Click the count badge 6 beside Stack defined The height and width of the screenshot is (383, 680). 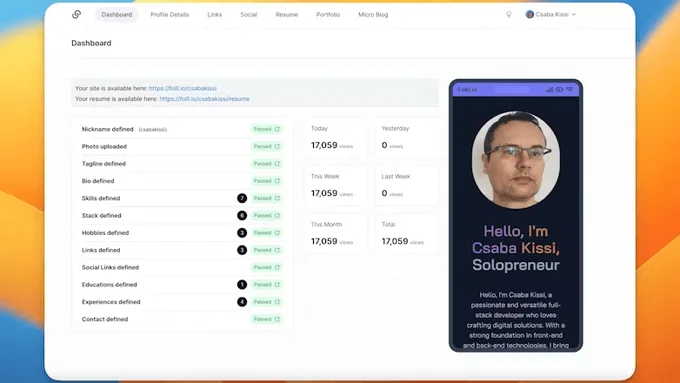(242, 216)
